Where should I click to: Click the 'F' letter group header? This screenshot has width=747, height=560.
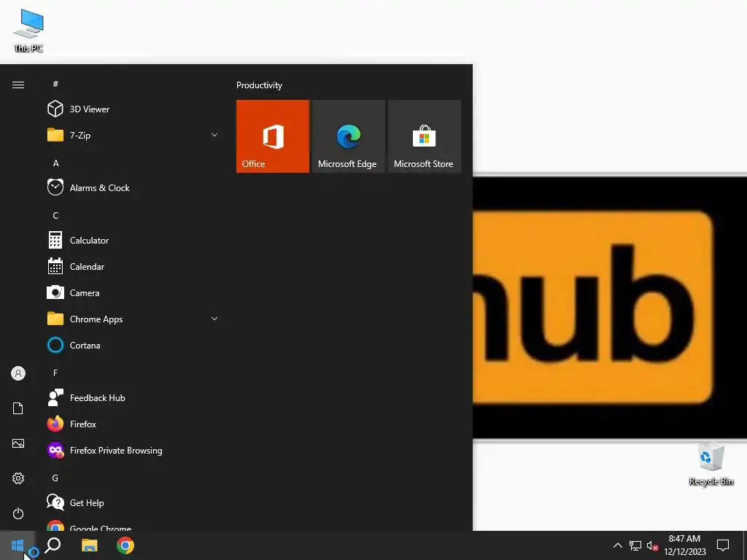(55, 373)
